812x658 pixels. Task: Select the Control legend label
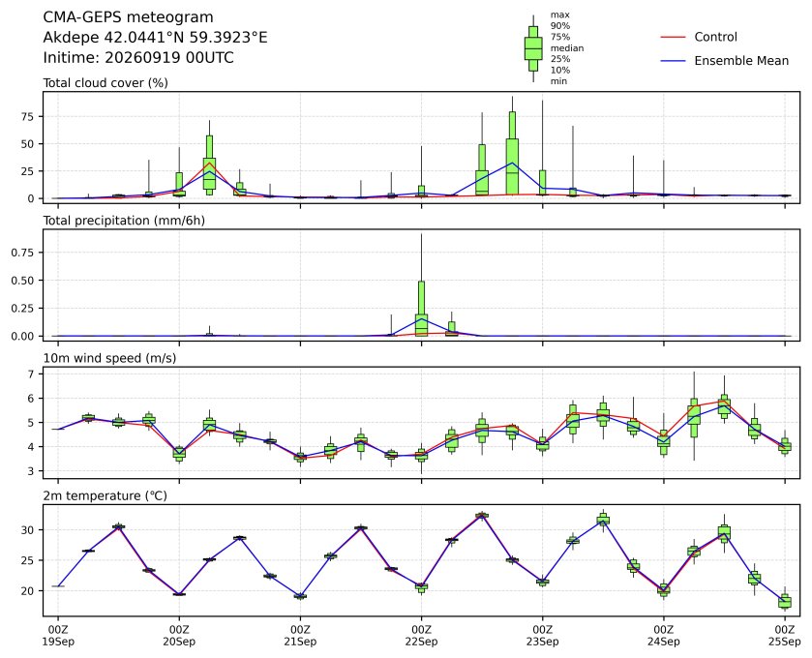pyautogui.click(x=715, y=38)
